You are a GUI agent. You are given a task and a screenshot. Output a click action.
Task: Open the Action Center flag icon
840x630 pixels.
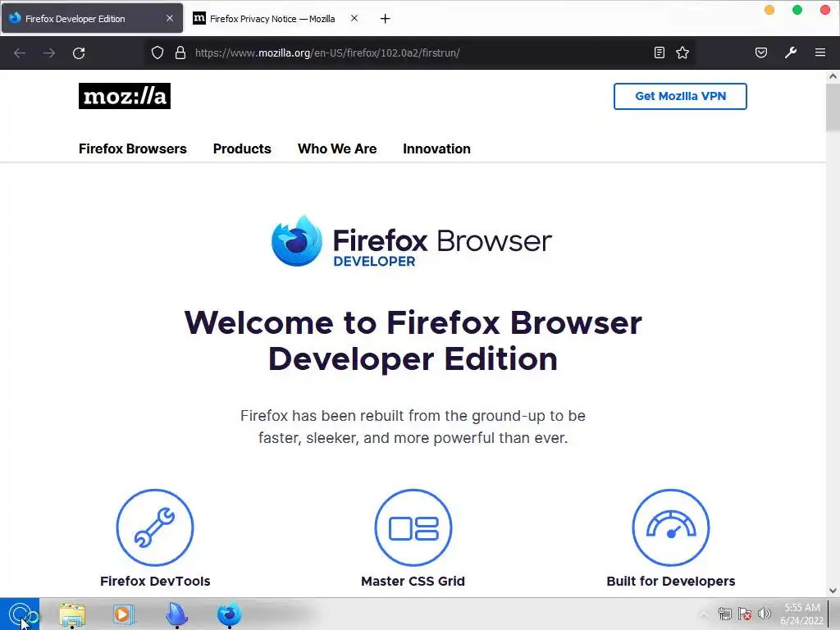coord(745,614)
